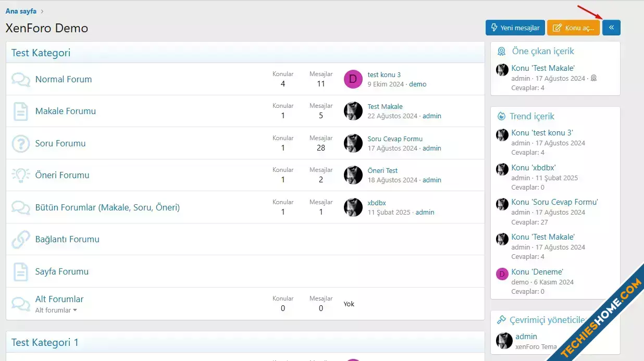The width and height of the screenshot is (644, 361).
Task: Open admin user next to 11 Şubat 2025 in forum list
Action: 425,212
